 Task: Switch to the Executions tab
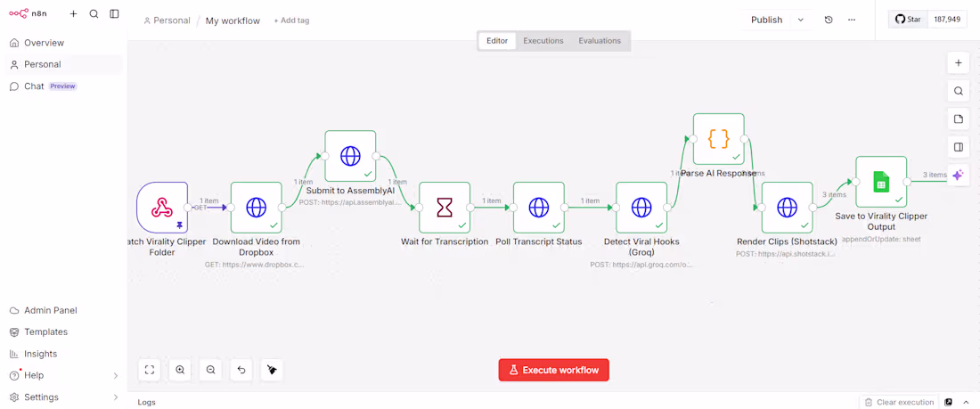(x=543, y=41)
